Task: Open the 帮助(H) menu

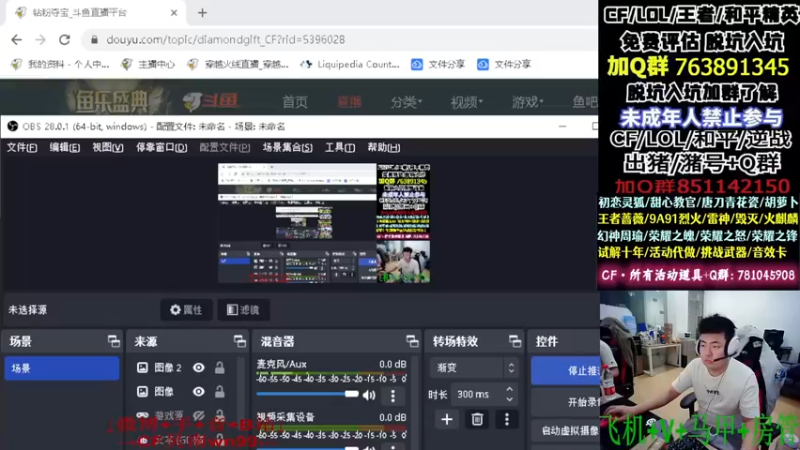Action: click(x=384, y=147)
